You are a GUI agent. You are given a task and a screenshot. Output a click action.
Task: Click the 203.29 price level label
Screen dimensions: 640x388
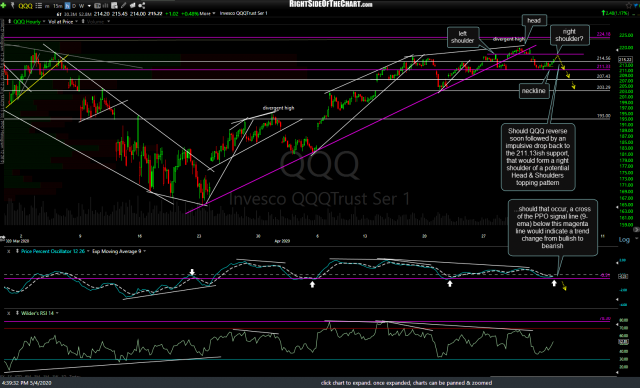coord(603,87)
